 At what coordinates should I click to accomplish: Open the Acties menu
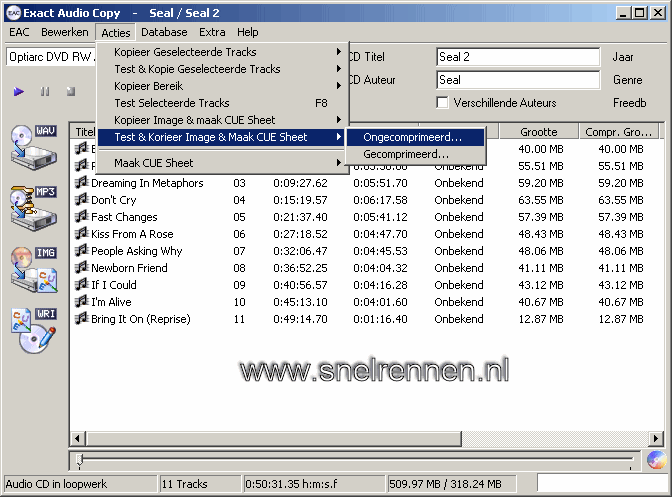[116, 33]
